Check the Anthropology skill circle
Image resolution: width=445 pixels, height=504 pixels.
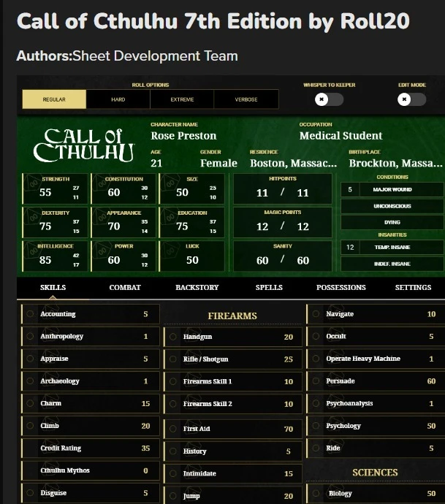(x=30, y=336)
